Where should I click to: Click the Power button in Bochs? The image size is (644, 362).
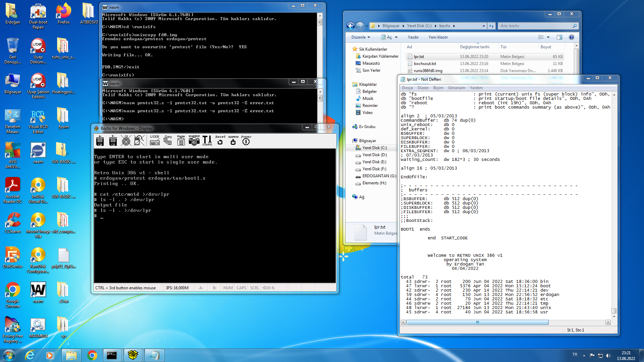tap(246, 140)
